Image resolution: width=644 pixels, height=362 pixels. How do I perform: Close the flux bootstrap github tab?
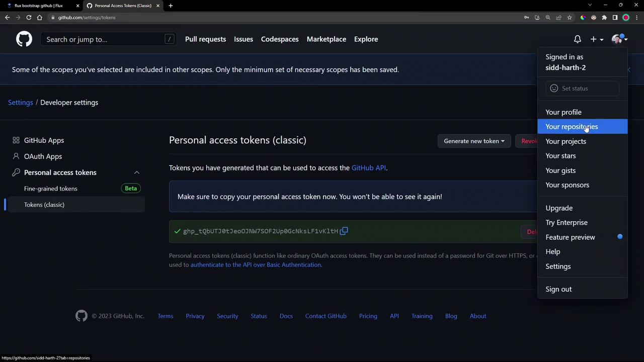(77, 6)
